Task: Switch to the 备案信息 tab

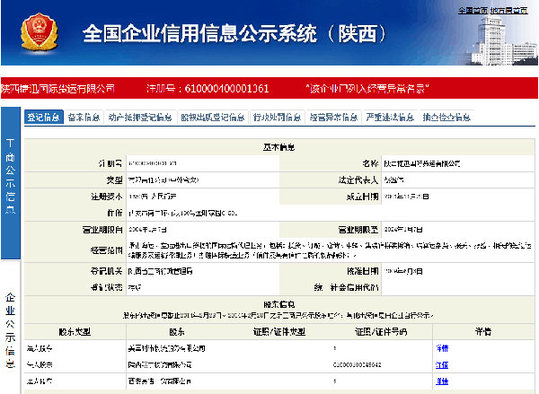Action: pos(84,117)
